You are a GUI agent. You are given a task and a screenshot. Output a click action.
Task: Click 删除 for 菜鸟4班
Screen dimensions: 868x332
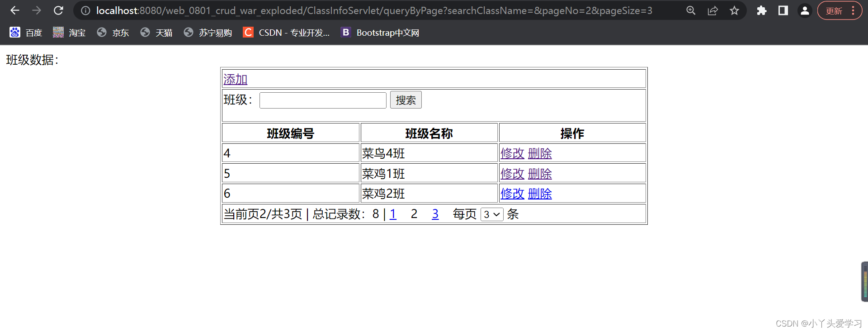coord(540,153)
